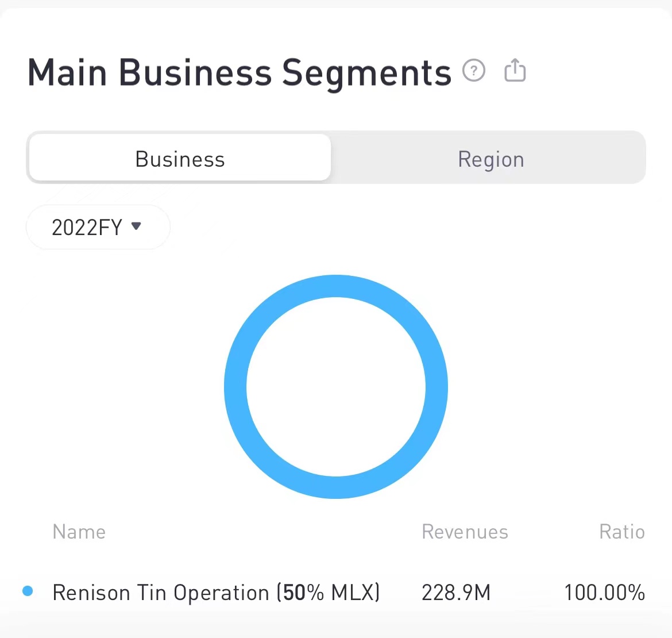Open the 2022FY fiscal year dropdown

pos(98,227)
